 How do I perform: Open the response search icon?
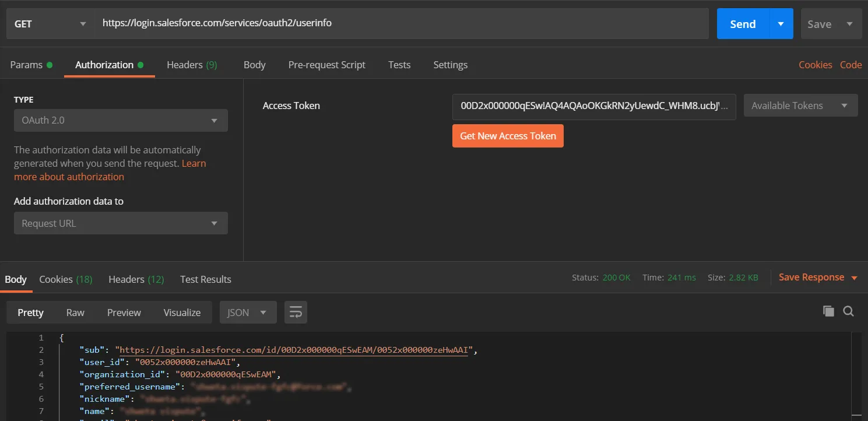tap(849, 311)
